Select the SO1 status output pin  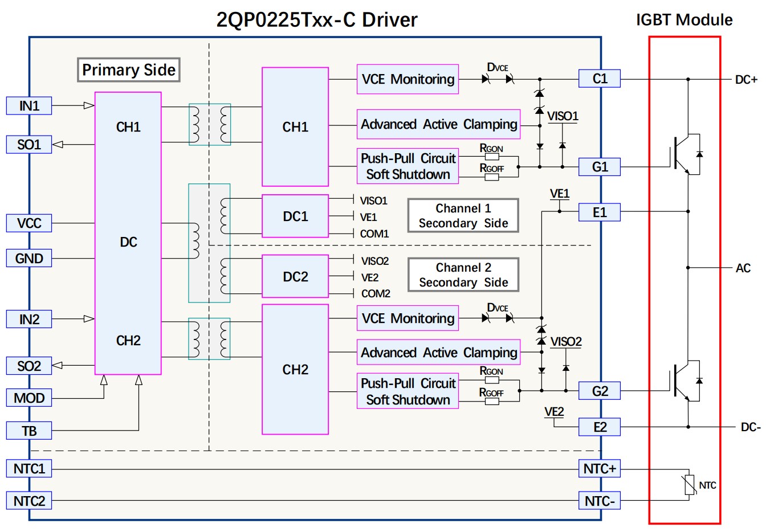point(29,145)
